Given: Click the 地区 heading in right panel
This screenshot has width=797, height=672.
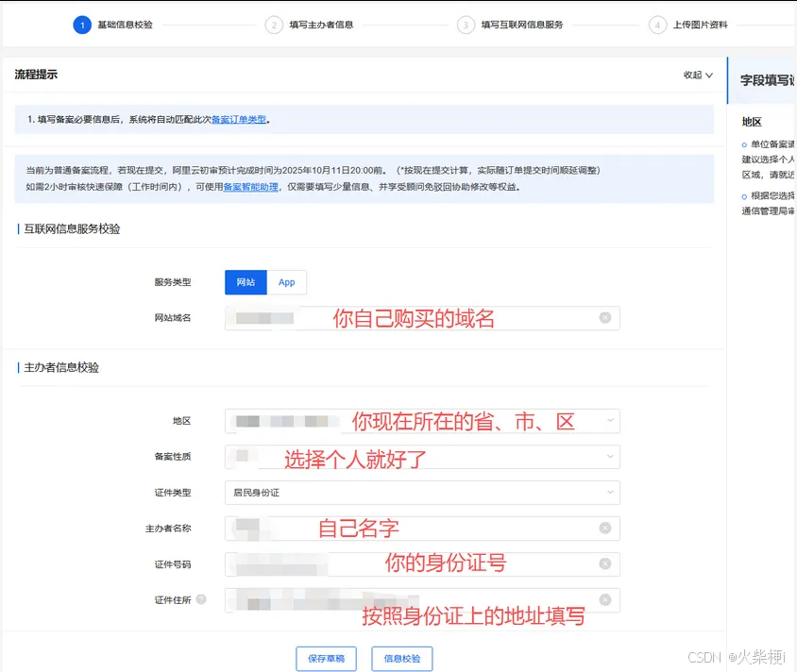Looking at the screenshot, I should tap(752, 122).
